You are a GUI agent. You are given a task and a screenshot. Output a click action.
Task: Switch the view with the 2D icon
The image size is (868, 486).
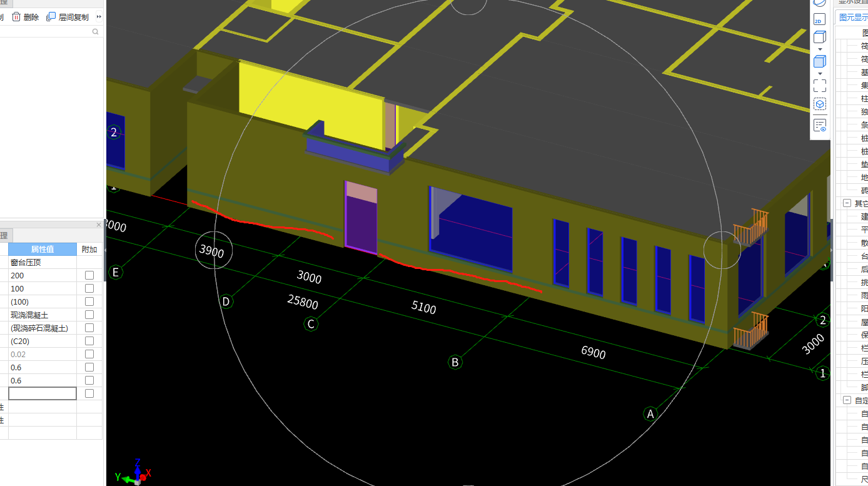click(819, 20)
